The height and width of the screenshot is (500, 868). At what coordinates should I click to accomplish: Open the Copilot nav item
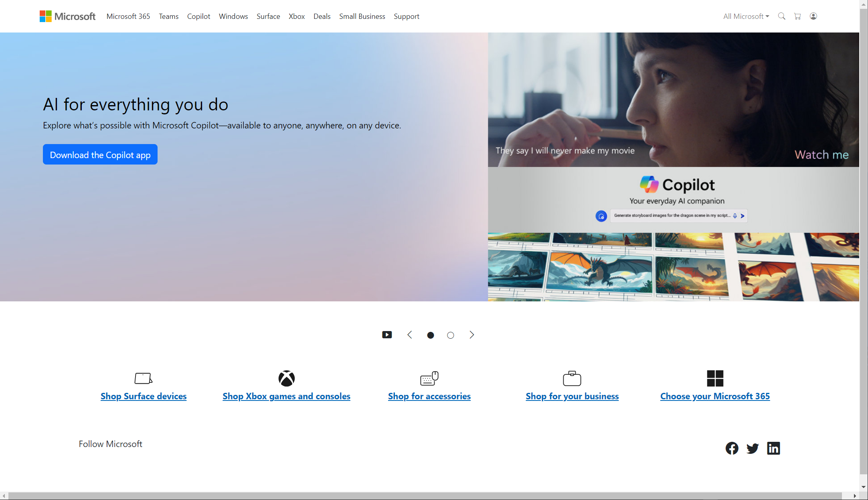click(x=198, y=16)
